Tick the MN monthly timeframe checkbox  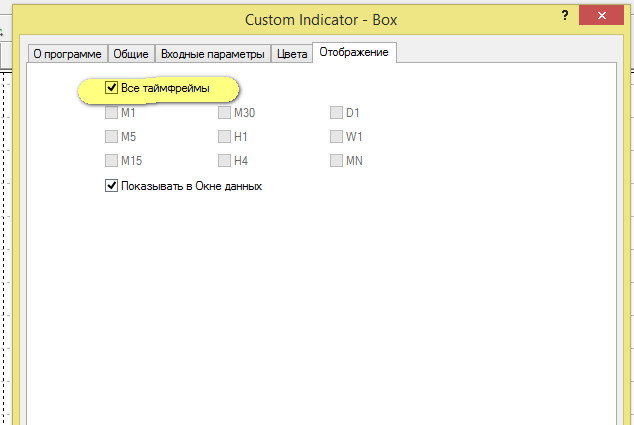click(337, 161)
